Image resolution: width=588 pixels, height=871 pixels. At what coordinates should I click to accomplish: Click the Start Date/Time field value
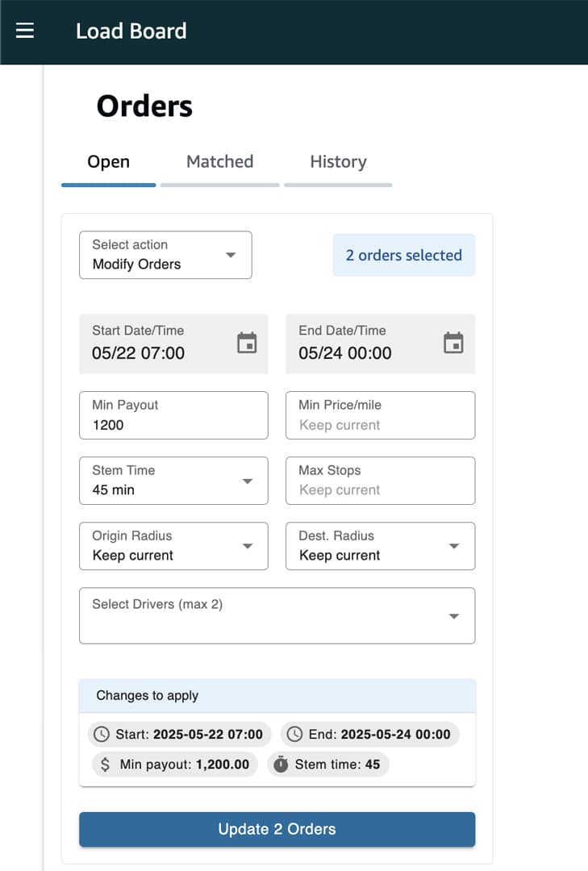pyautogui.click(x=139, y=353)
